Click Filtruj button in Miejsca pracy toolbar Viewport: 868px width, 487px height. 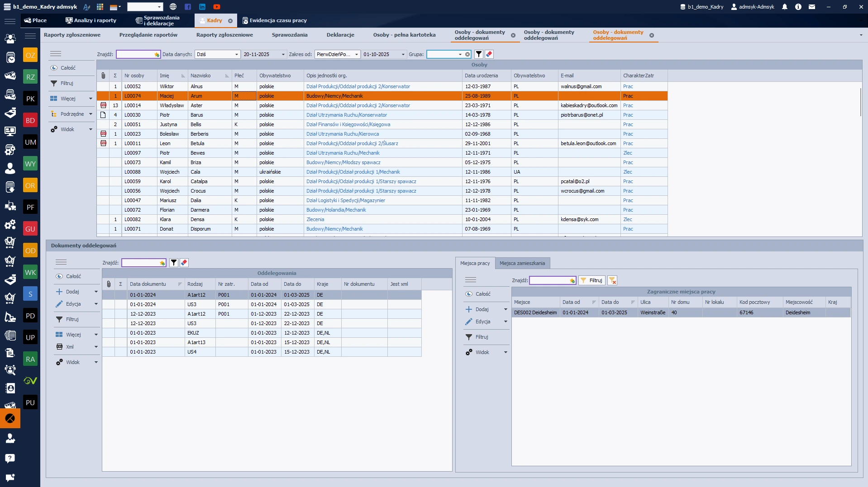[x=591, y=280]
